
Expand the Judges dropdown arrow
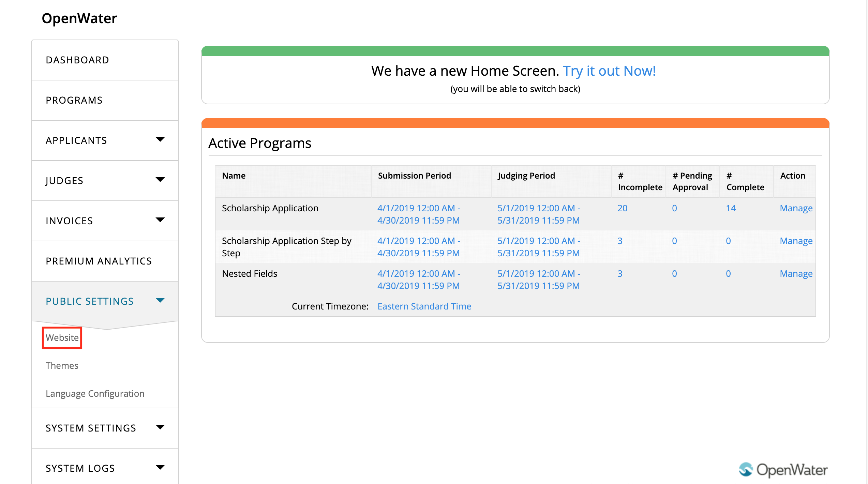(160, 180)
